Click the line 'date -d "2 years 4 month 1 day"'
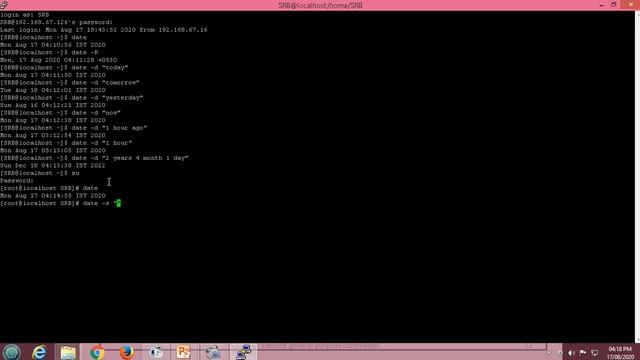This screenshot has height=360, width=640. (94, 158)
